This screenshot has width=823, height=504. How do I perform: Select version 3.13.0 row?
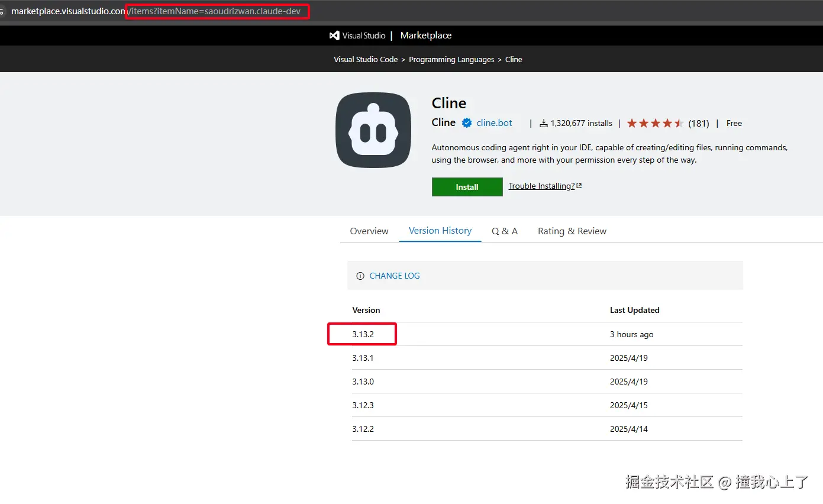point(547,382)
